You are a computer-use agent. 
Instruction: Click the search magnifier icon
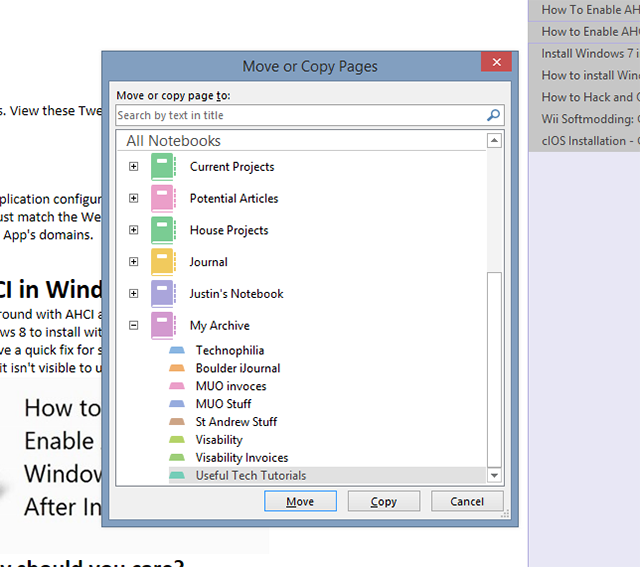493,115
